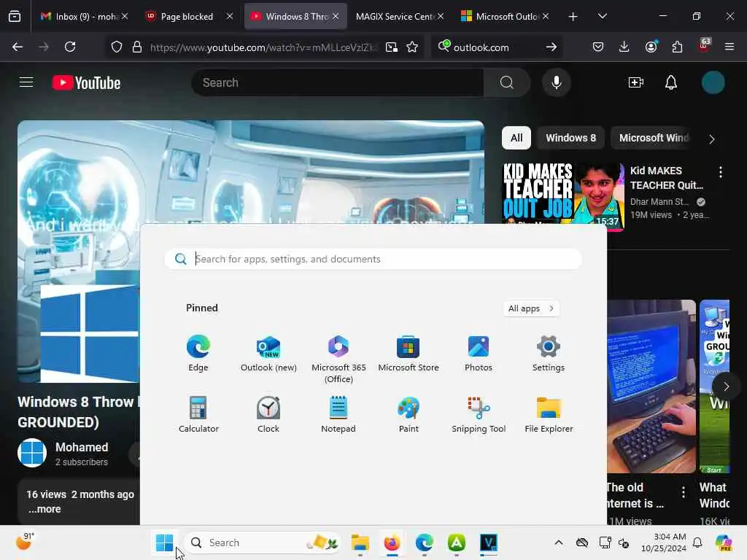Launch Notepad from pinned apps
Viewport: 747px width, 560px height.
click(x=338, y=414)
